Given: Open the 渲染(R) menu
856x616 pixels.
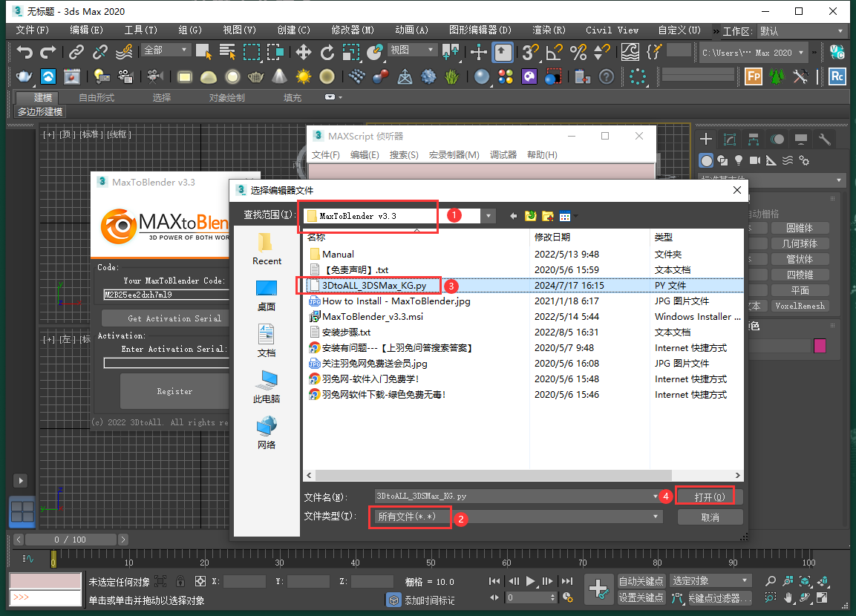Looking at the screenshot, I should click(549, 30).
